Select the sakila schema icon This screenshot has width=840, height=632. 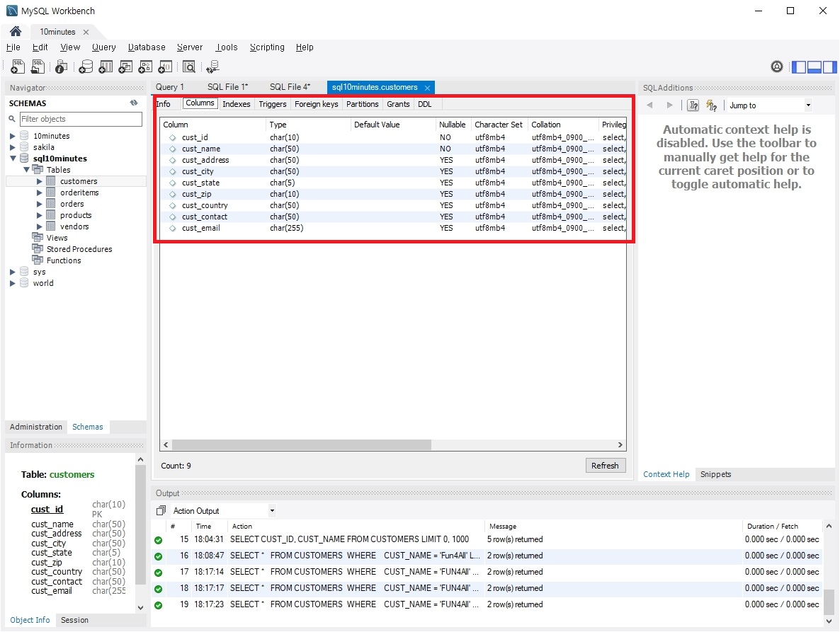[24, 147]
